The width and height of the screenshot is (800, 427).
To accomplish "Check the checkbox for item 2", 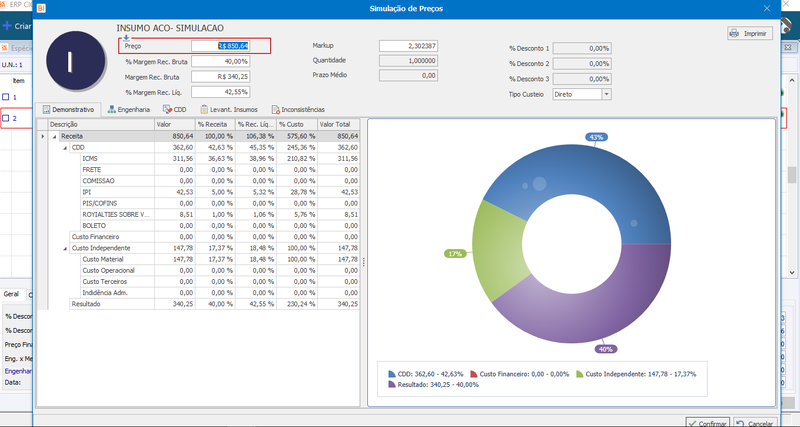I will (6, 118).
